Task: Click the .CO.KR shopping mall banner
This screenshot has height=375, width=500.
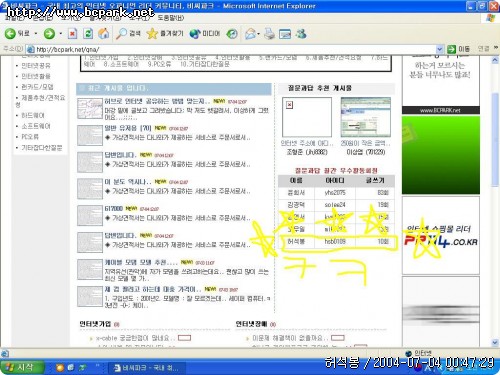Action: (441, 235)
